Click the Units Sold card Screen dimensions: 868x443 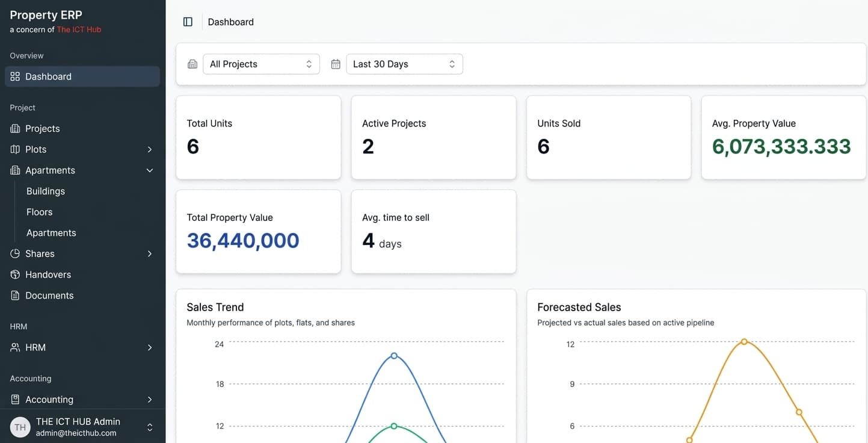[609, 137]
